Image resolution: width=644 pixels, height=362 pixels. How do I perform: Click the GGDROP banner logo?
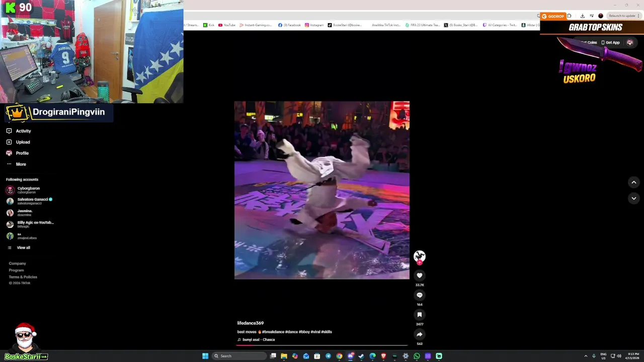click(x=553, y=16)
